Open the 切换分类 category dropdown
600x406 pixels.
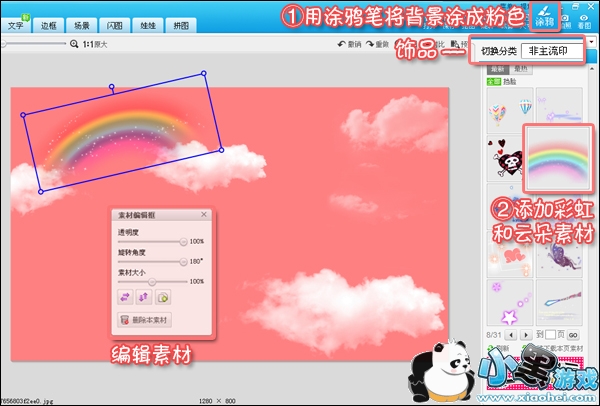tap(553, 51)
